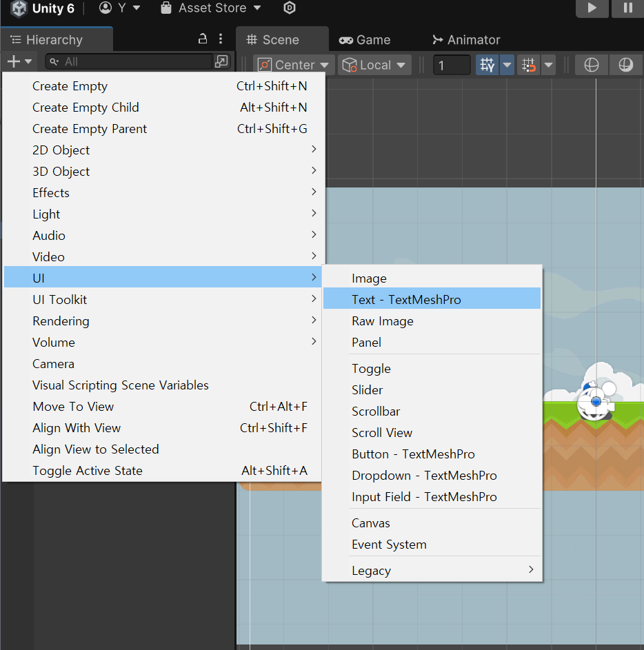Create Text - TextMeshPro
This screenshot has height=650, width=644.
(x=432, y=298)
